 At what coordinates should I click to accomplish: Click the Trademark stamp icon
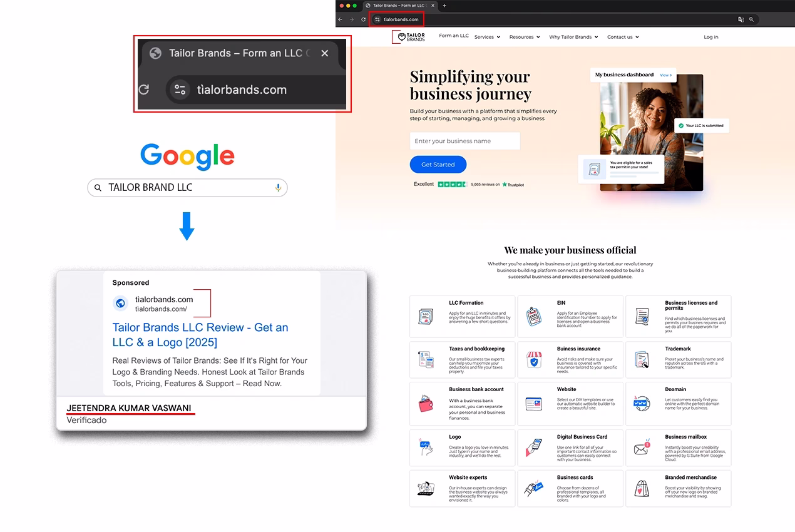pyautogui.click(x=642, y=360)
